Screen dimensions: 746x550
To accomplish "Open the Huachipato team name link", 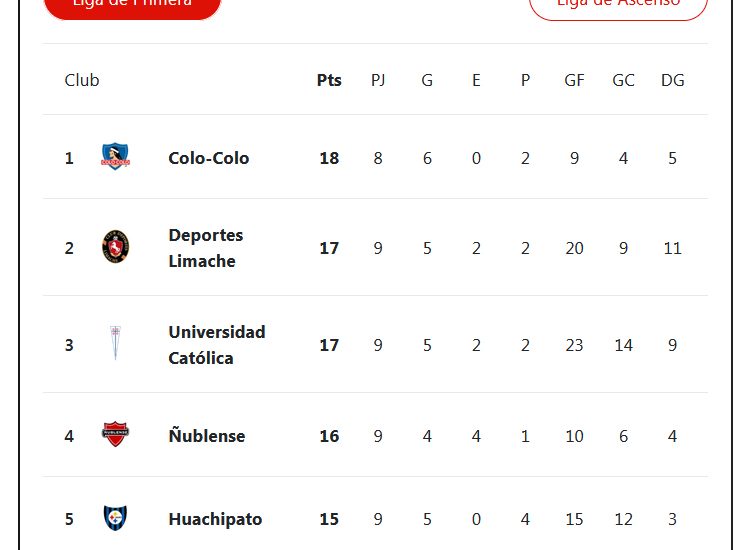I will click(x=215, y=519).
